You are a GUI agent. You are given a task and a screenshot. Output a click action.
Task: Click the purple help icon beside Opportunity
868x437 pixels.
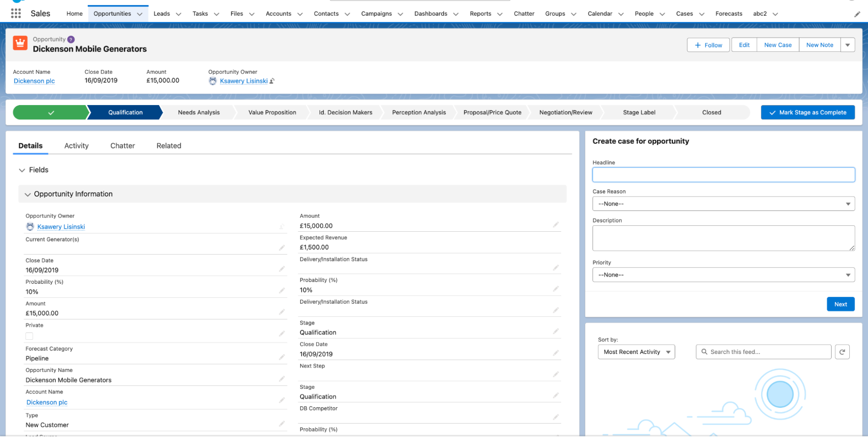[x=71, y=39]
